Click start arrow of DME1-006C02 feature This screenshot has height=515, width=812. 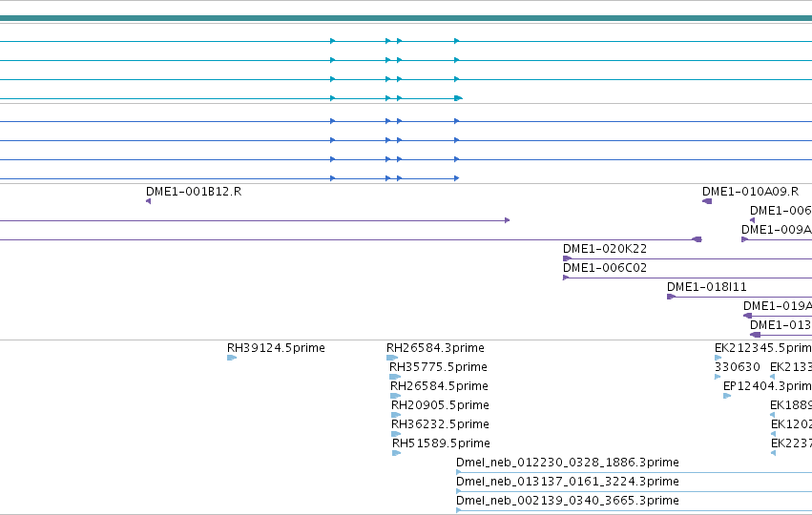click(566, 278)
